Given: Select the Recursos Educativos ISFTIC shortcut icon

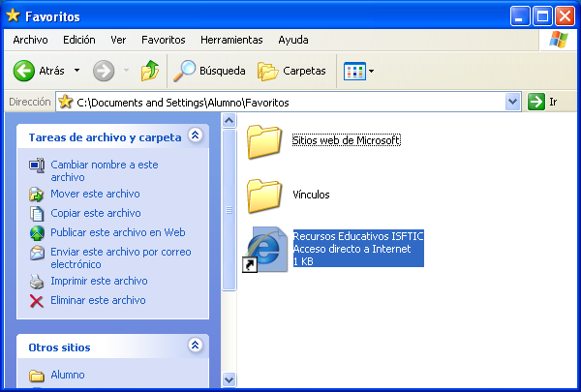Looking at the screenshot, I should pos(263,250).
